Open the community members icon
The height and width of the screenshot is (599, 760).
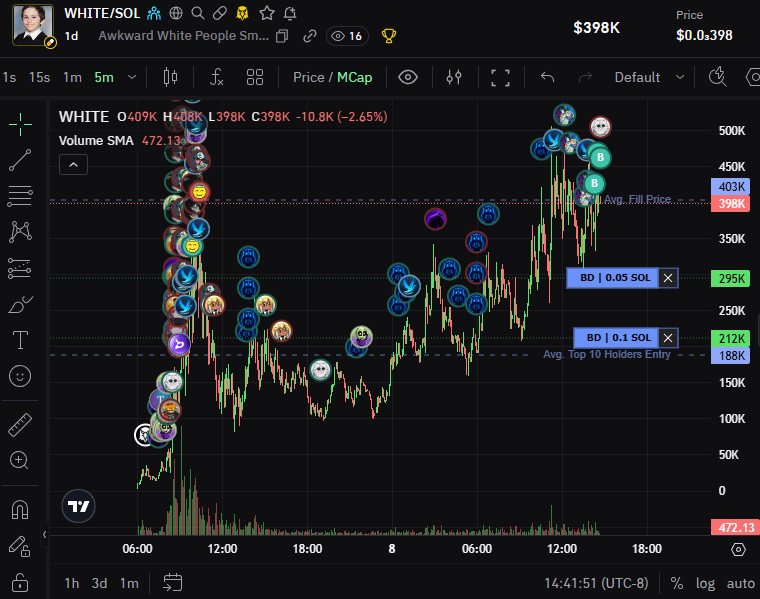click(x=154, y=13)
